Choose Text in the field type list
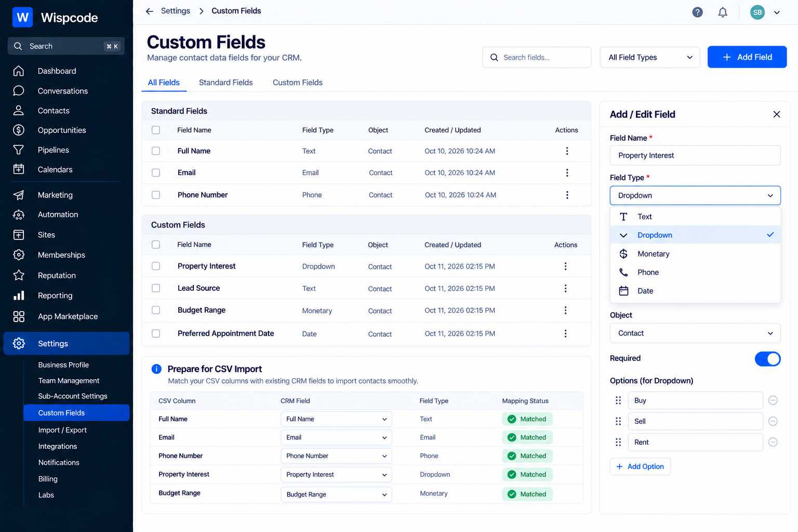This screenshot has width=798, height=532. click(x=695, y=217)
